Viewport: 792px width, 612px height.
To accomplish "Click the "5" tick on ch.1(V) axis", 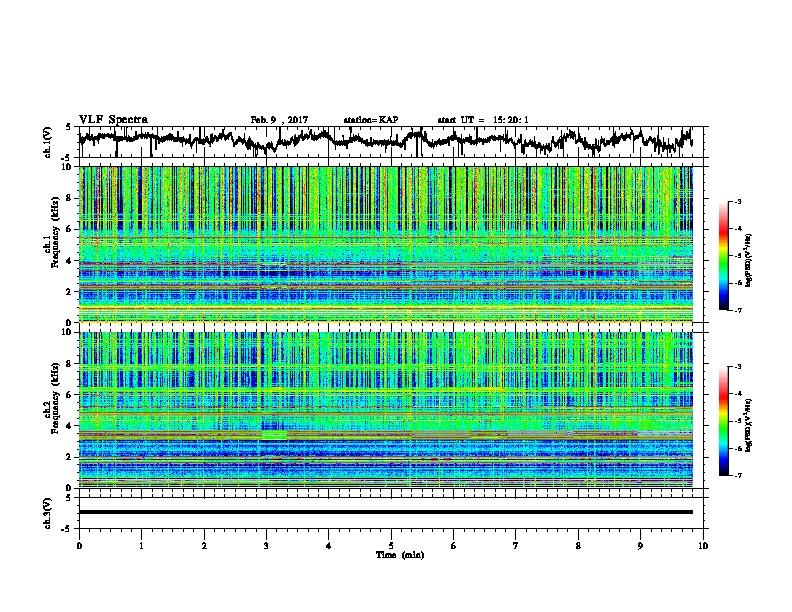I will [x=68, y=127].
